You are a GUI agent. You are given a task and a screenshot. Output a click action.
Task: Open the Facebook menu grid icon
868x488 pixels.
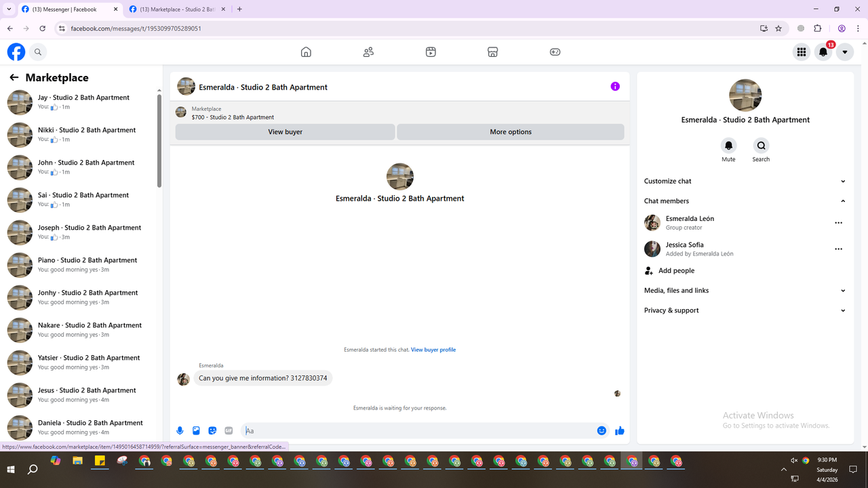coord(802,52)
